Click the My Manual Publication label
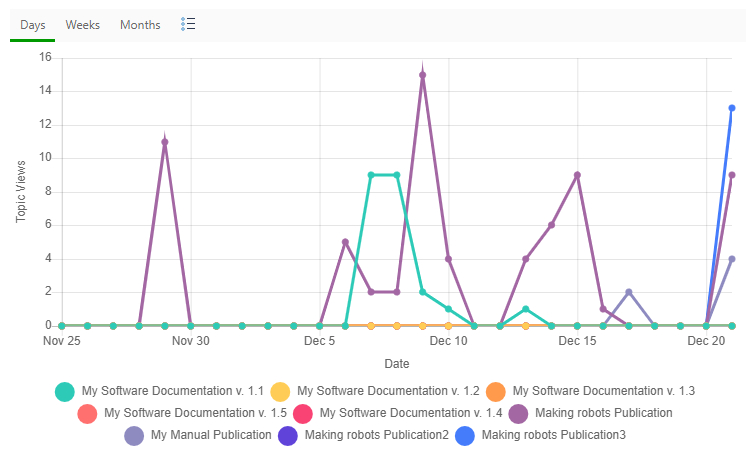Screen dimensions: 746x452 tap(211, 435)
